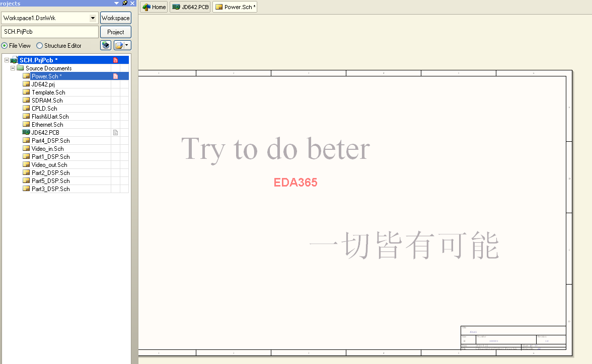This screenshot has width=592, height=364.
Task: Open the Workspace1.DsnWrk dropdown arrow
Action: click(x=93, y=18)
